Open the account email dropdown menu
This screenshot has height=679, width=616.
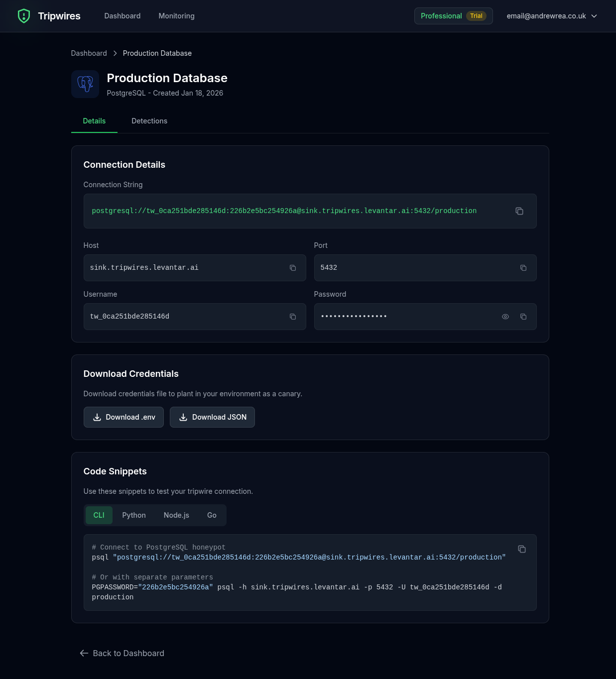click(552, 16)
